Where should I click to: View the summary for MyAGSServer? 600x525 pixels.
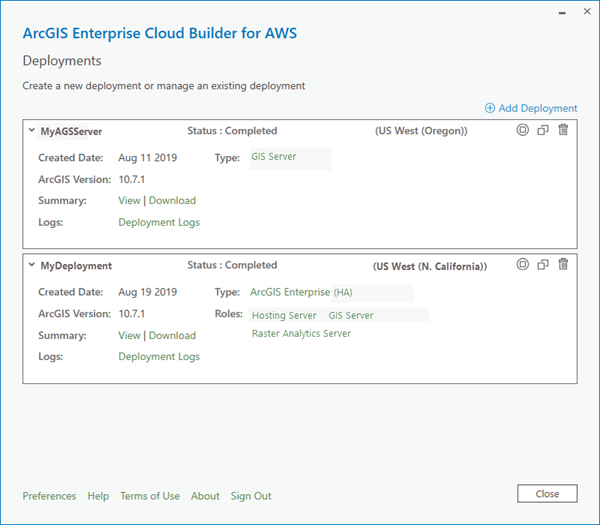click(x=129, y=201)
